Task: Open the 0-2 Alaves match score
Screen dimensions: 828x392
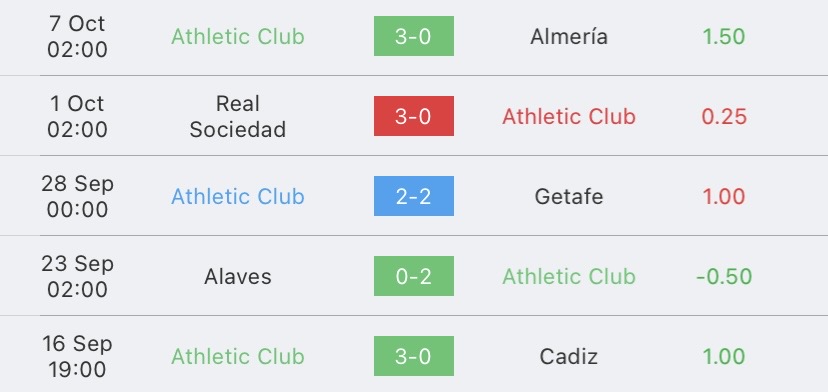Action: [413, 276]
